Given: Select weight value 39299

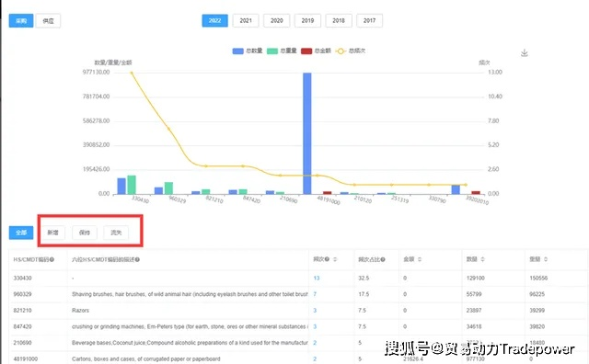Looking at the screenshot, I should (x=537, y=311).
